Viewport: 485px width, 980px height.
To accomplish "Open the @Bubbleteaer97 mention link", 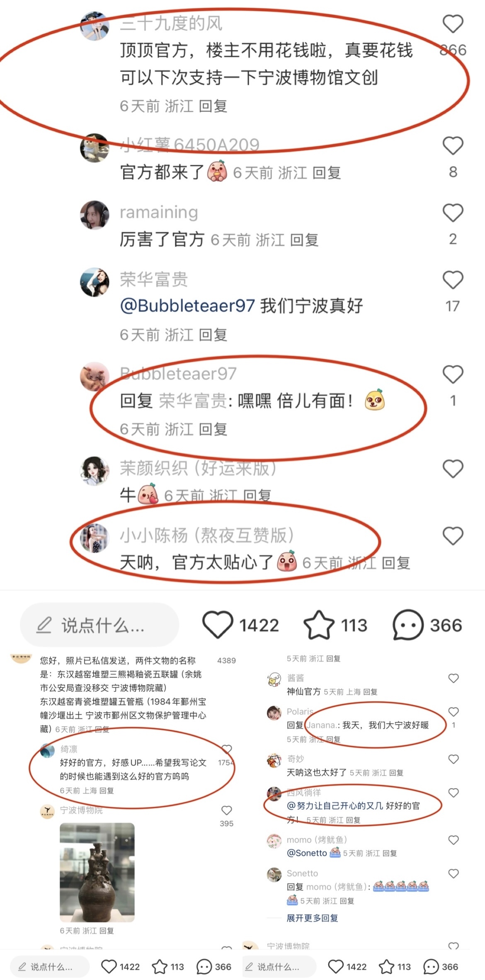I will [x=187, y=306].
